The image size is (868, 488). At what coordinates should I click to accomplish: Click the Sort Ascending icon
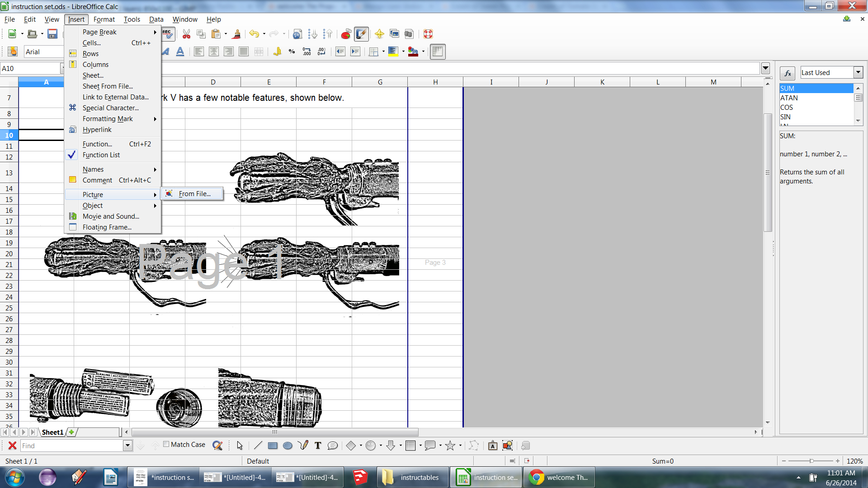pos(312,34)
